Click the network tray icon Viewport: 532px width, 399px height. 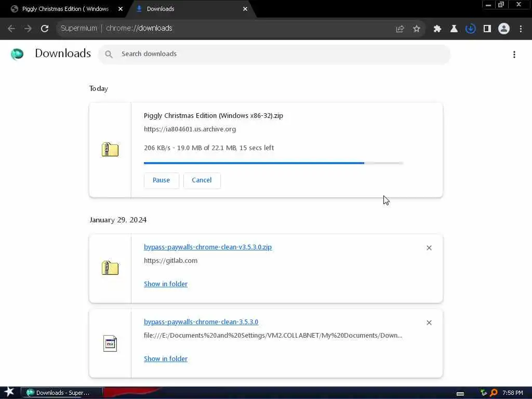(484, 393)
